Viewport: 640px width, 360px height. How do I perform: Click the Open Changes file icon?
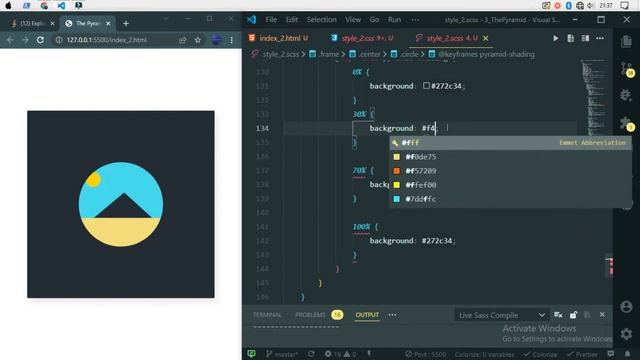tap(570, 38)
